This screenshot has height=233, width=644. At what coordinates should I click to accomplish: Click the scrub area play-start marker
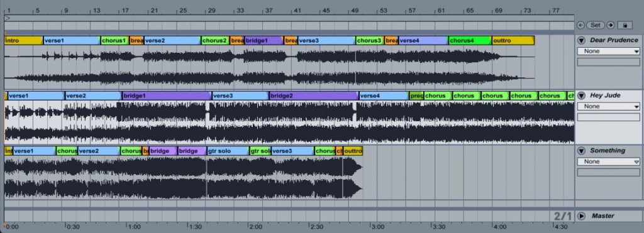point(7,18)
